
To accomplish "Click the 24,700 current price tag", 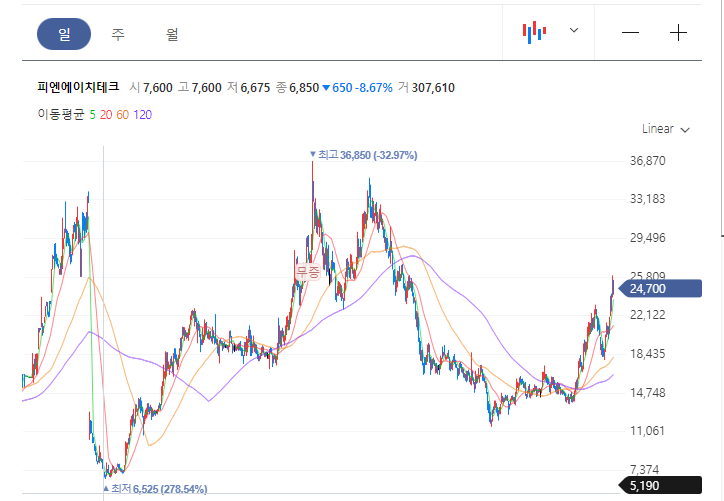I will [x=660, y=289].
